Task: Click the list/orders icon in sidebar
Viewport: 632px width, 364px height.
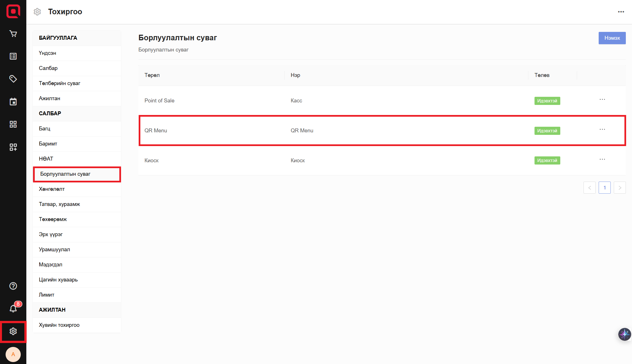Action: 13,56
